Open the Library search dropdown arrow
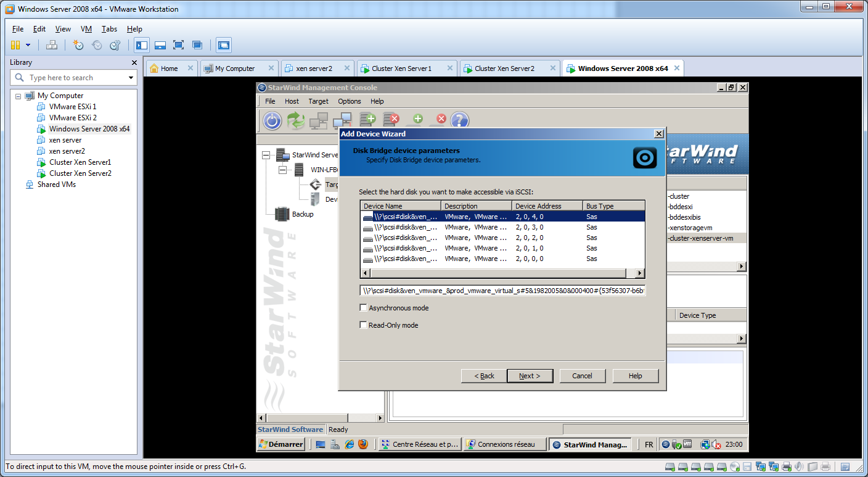 [x=131, y=78]
